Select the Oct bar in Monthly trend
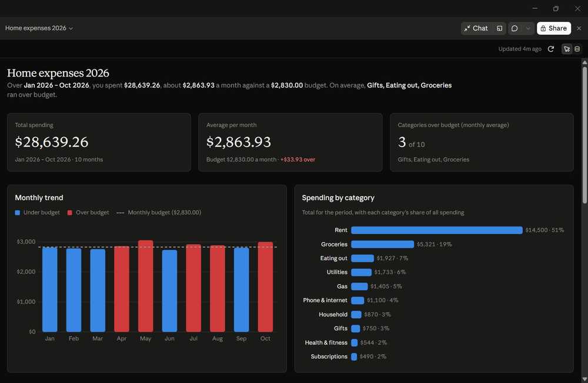The height and width of the screenshot is (383, 588). point(265,287)
